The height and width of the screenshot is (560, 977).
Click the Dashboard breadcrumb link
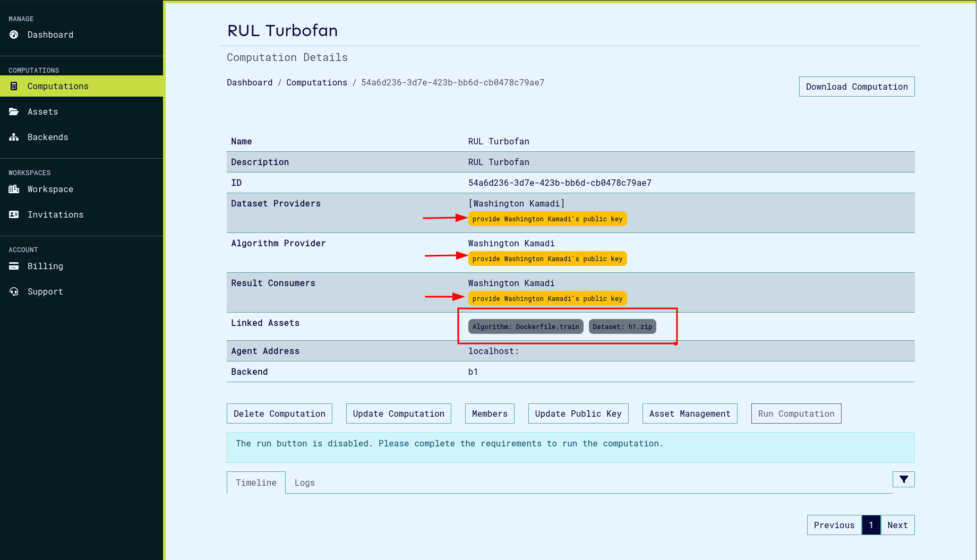(250, 82)
